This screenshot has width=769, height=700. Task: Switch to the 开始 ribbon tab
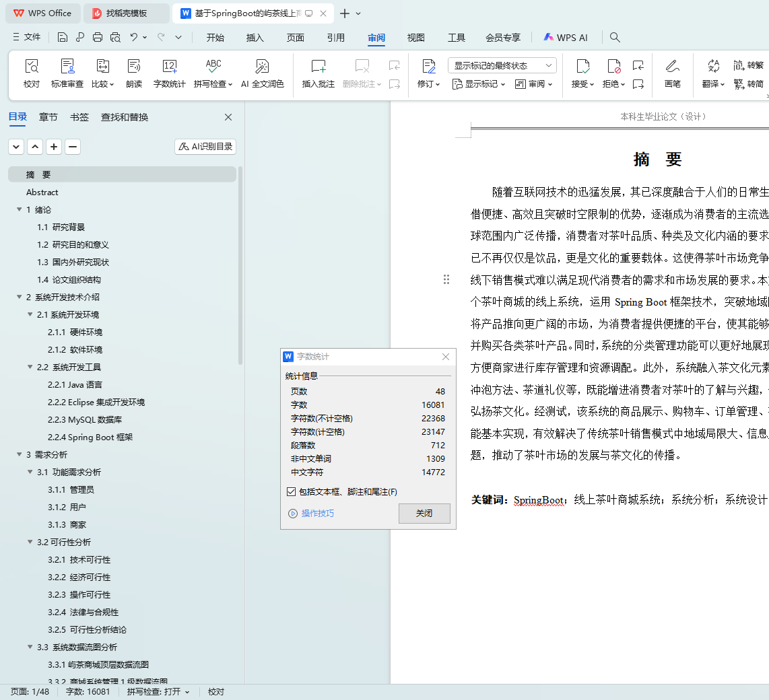pos(215,38)
